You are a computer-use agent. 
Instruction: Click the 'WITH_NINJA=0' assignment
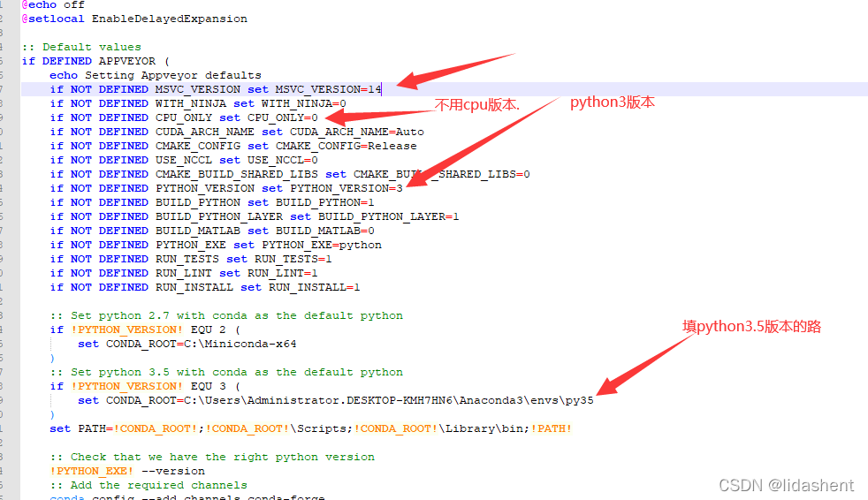pos(304,103)
